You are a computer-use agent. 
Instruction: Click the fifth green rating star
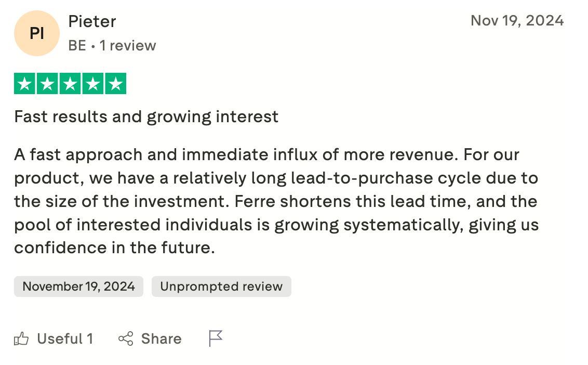[x=115, y=83]
